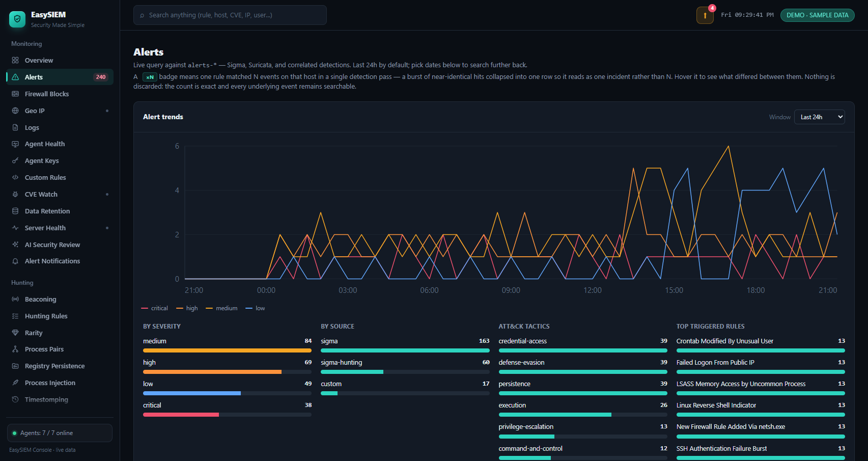
Task: Click the Timestomping clock icon
Action: tap(15, 399)
